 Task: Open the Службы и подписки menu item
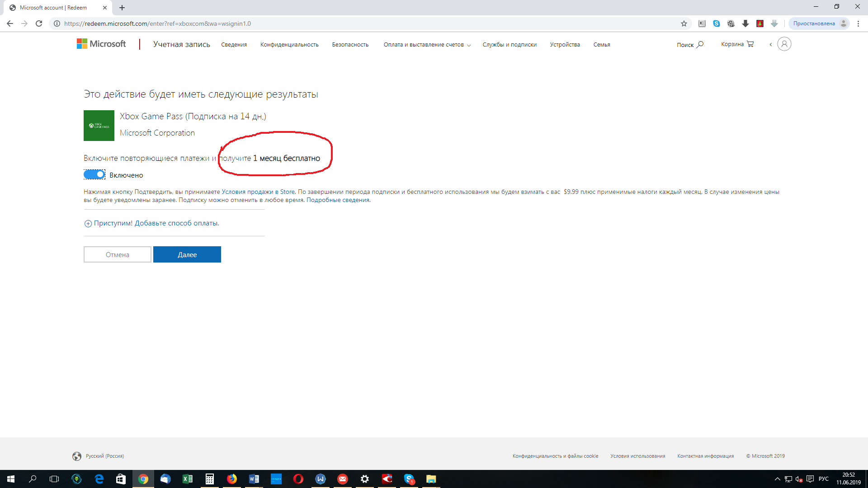[x=509, y=45]
